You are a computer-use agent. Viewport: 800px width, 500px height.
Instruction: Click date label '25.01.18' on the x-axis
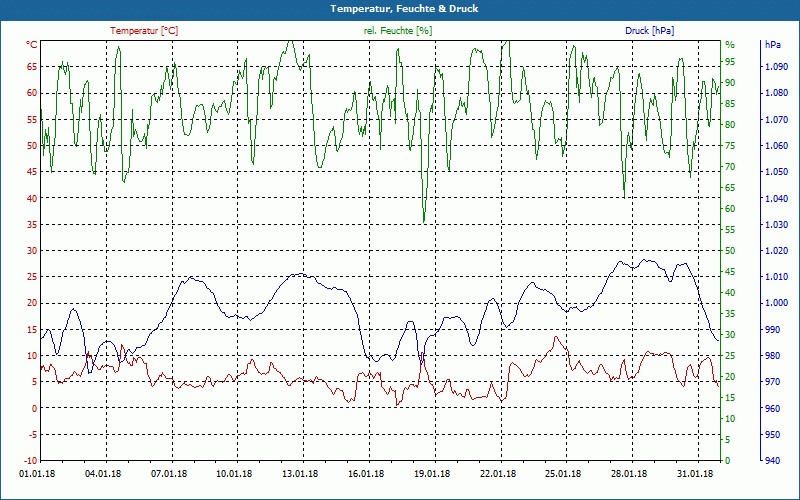[x=564, y=473]
